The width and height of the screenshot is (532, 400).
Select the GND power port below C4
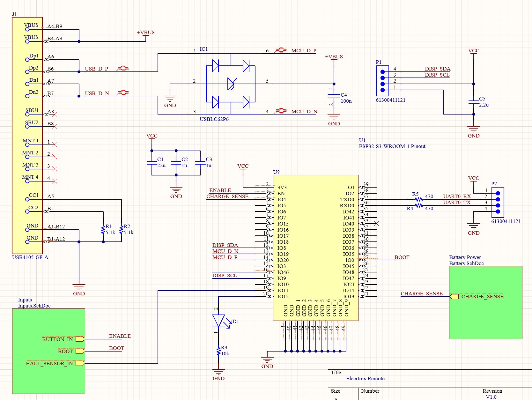[334, 120]
